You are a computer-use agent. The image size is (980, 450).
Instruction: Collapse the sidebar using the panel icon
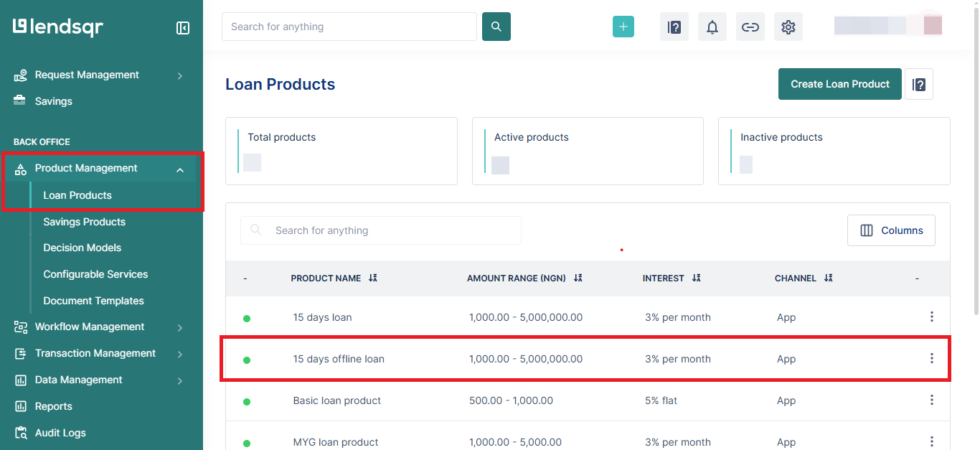coord(183,27)
